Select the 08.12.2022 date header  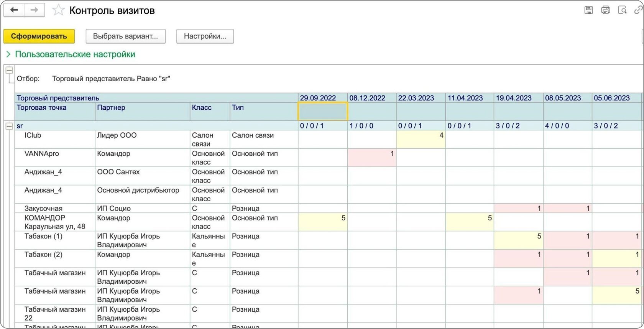coord(372,98)
